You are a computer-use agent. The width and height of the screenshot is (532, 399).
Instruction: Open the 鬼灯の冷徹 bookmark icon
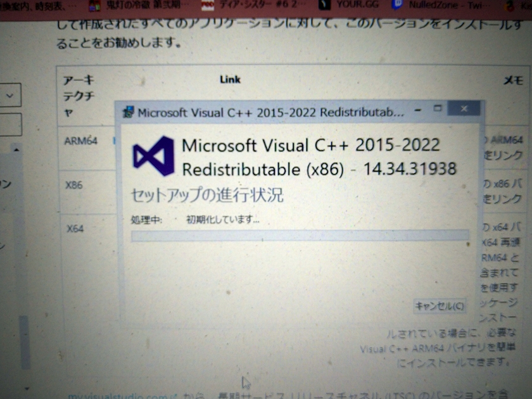(x=94, y=6)
